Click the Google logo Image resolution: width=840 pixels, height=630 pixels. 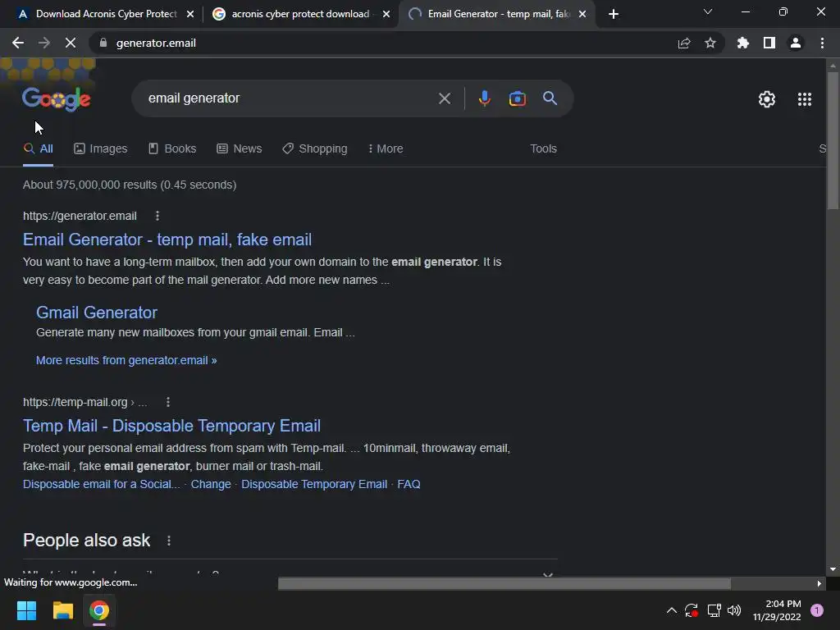(x=57, y=99)
